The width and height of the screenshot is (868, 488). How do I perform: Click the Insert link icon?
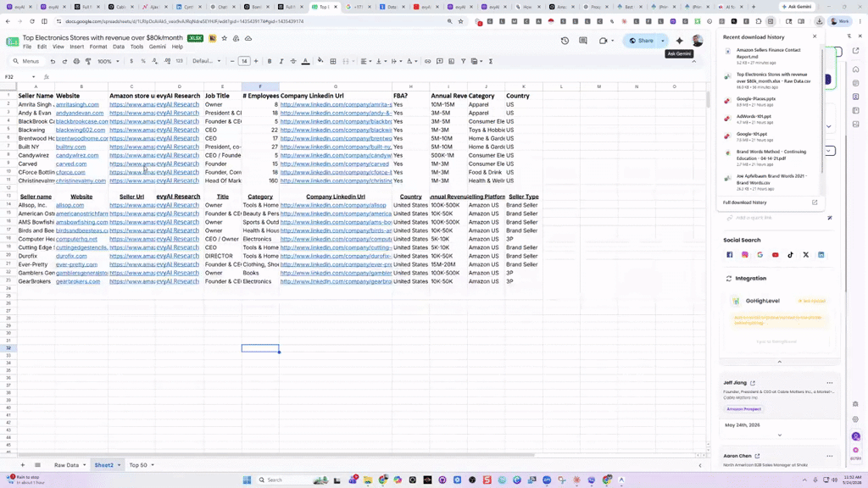pyautogui.click(x=427, y=61)
